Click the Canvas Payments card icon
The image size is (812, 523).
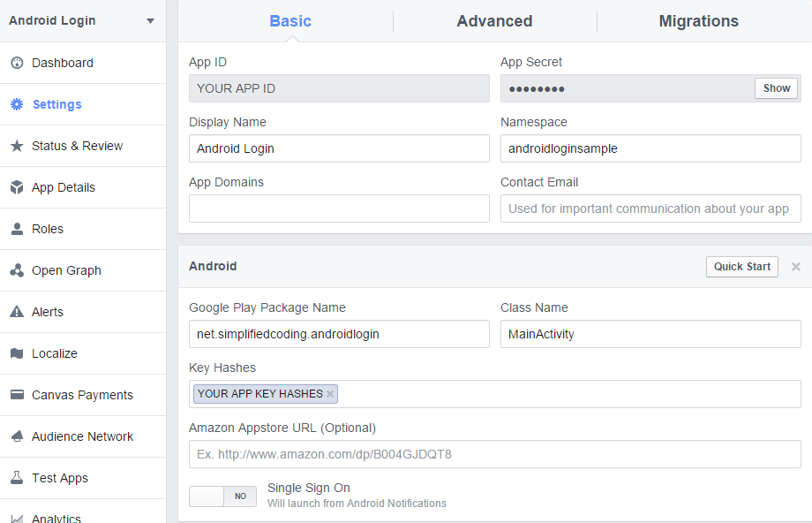pos(17,394)
